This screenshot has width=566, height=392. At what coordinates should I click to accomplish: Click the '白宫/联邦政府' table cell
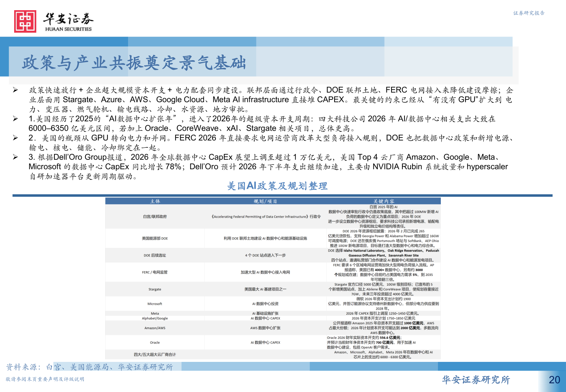tap(155, 217)
